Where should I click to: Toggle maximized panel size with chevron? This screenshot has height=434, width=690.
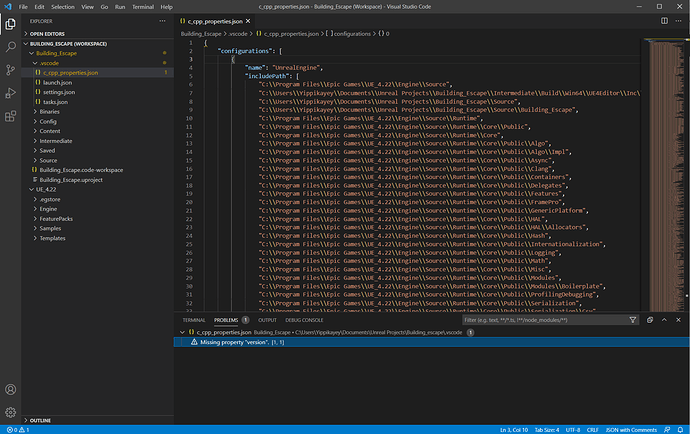pos(665,320)
